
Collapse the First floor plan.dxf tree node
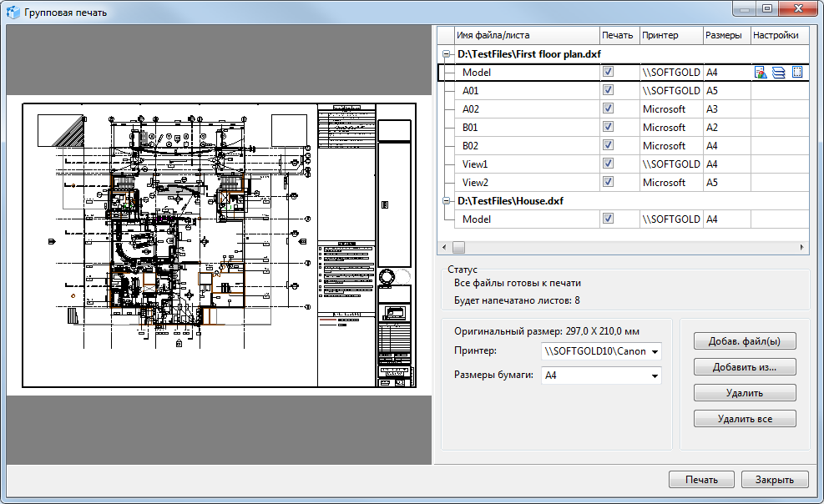pyautogui.click(x=447, y=54)
